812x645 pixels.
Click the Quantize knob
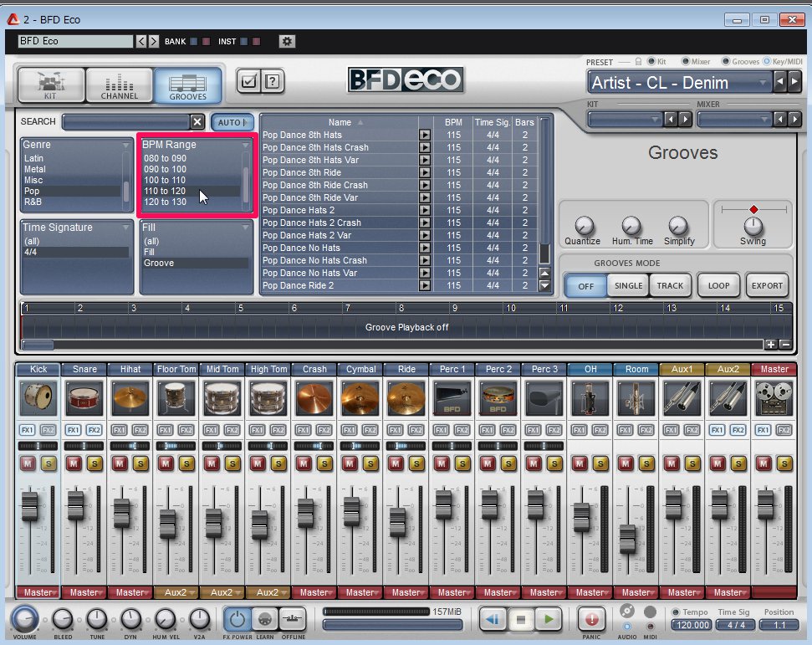coord(584,227)
